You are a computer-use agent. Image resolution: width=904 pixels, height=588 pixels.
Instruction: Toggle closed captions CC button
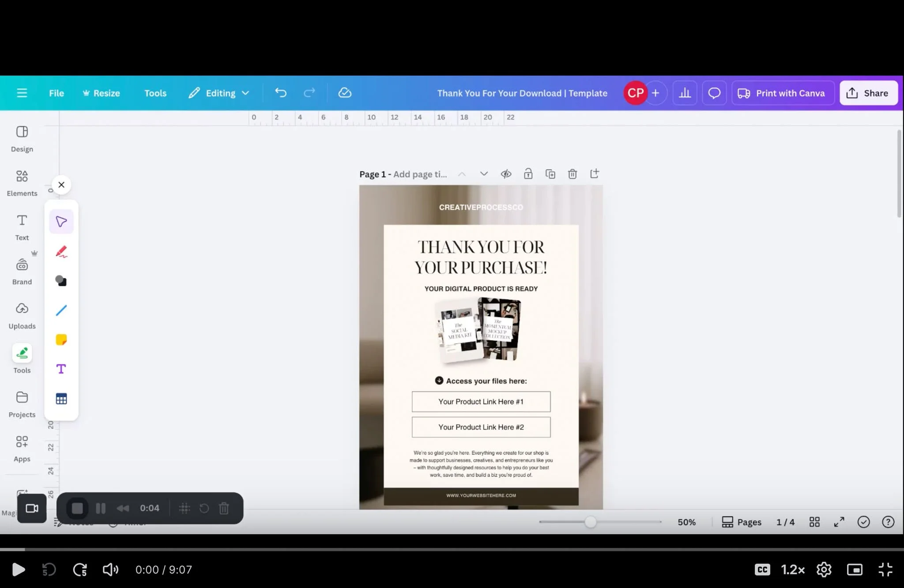[762, 570]
